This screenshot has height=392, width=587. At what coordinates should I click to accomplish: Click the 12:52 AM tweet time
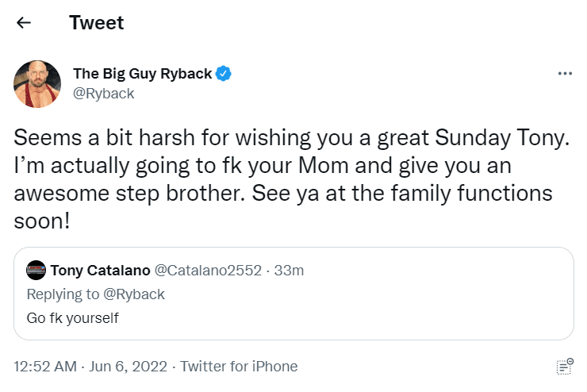click(x=45, y=367)
